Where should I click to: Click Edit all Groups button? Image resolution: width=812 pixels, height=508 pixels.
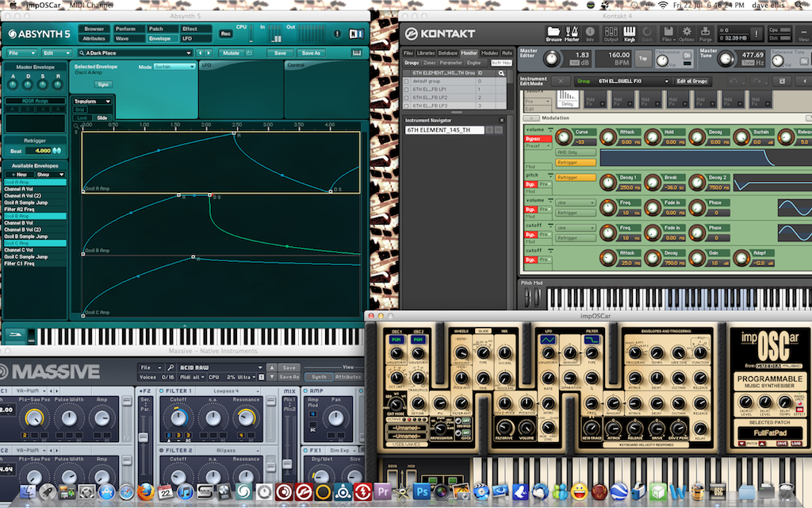pyautogui.click(x=691, y=82)
